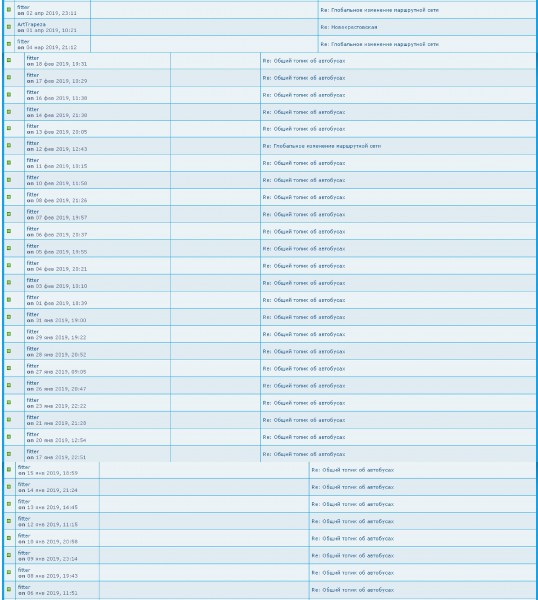Click green post icon for 13 фев 2019 row

9,129
